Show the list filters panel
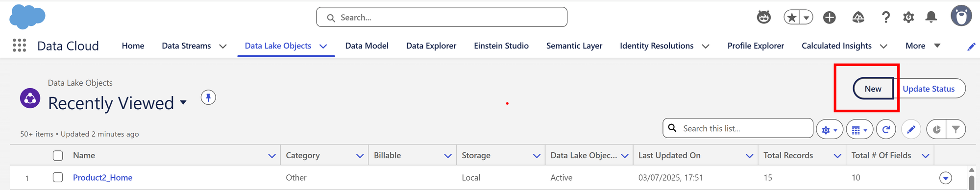980x190 pixels. pos(955,129)
